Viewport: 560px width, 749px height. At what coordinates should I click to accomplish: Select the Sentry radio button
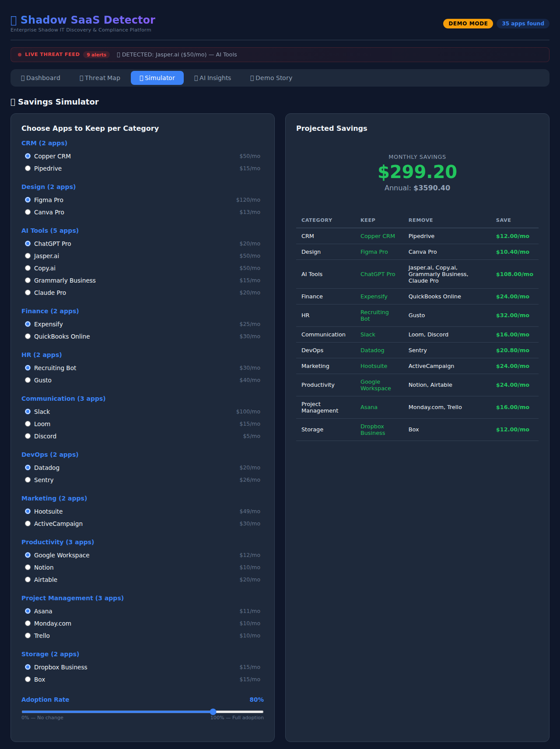[28, 480]
